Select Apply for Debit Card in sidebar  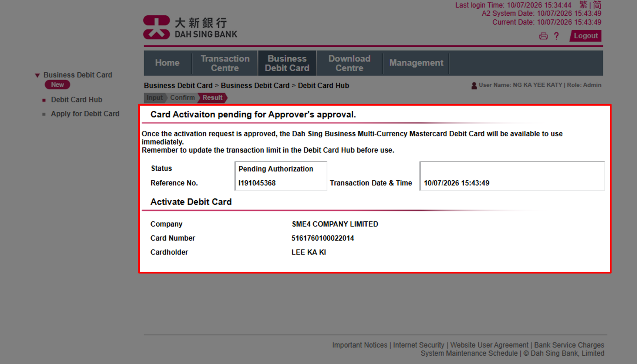85,113
